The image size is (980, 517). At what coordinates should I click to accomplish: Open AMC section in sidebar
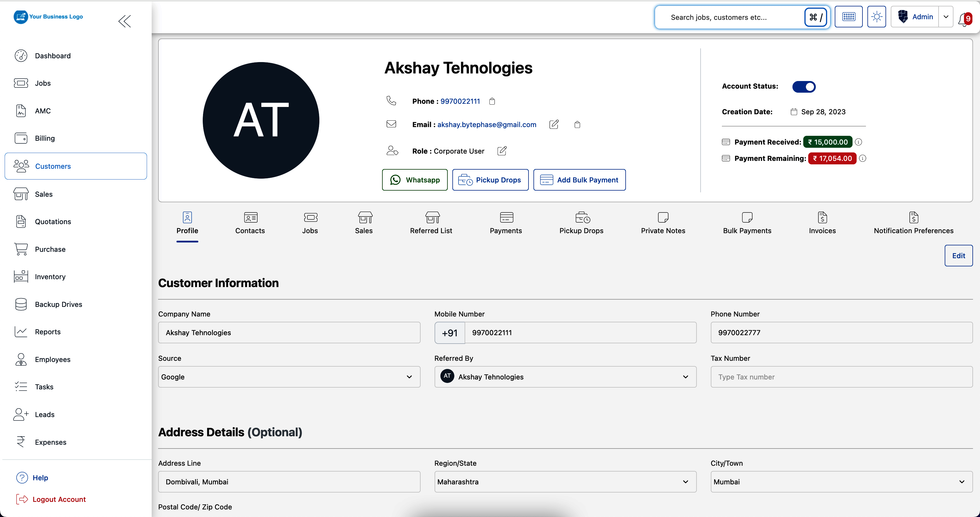click(76, 111)
